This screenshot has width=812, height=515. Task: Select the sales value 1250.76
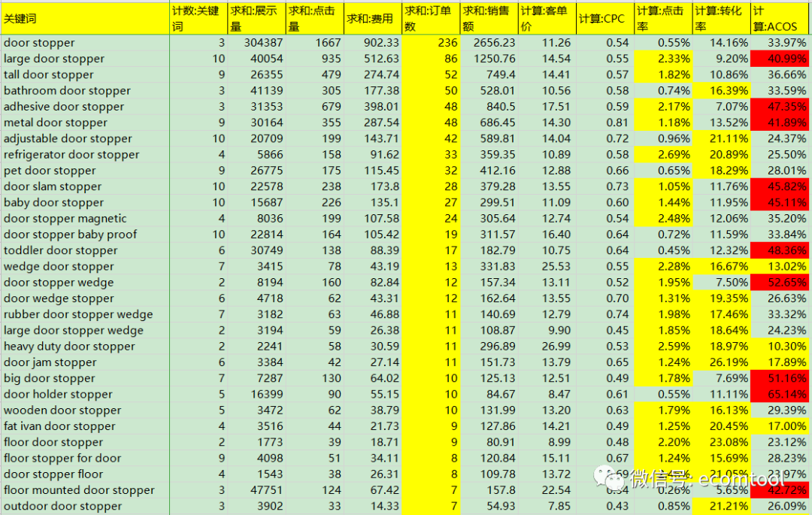click(489, 59)
